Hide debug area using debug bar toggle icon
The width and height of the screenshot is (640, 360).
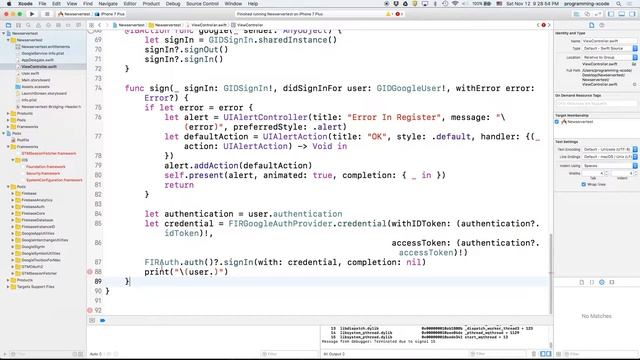point(92,320)
